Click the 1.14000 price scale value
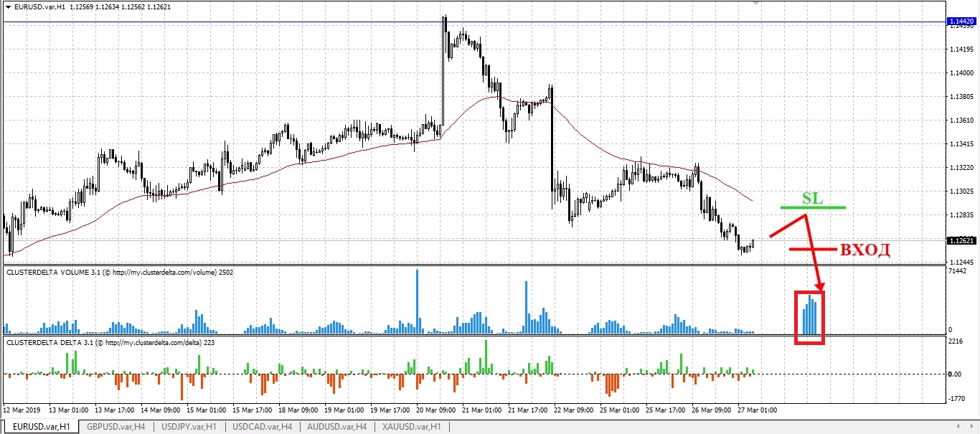The image size is (980, 434). [x=961, y=72]
